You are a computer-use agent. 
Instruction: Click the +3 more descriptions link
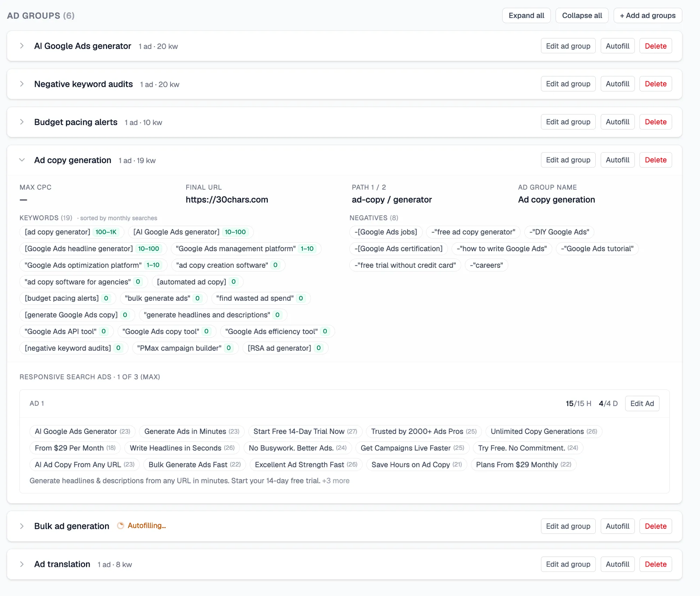click(x=336, y=481)
